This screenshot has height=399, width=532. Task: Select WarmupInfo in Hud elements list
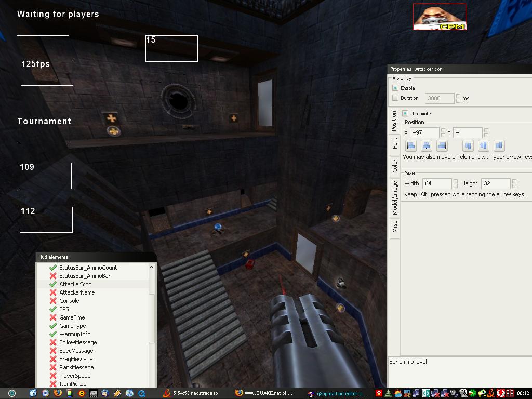(75, 334)
